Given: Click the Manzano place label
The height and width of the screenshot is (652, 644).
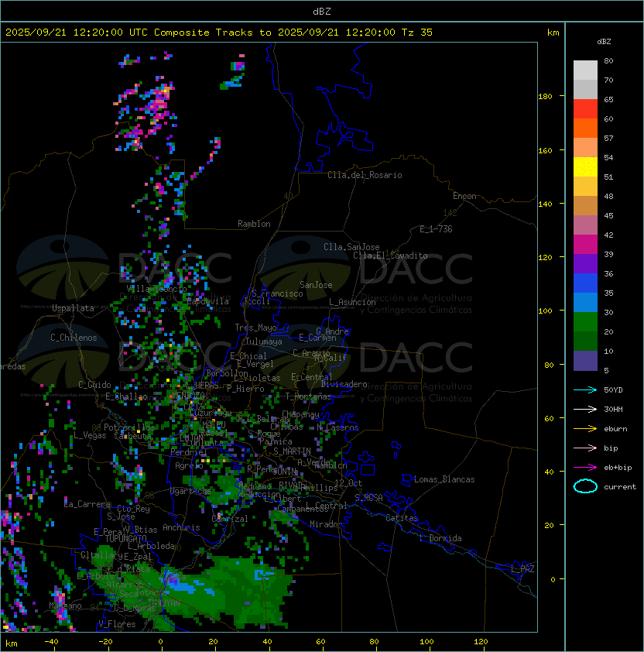Looking at the screenshot, I should (x=65, y=606).
